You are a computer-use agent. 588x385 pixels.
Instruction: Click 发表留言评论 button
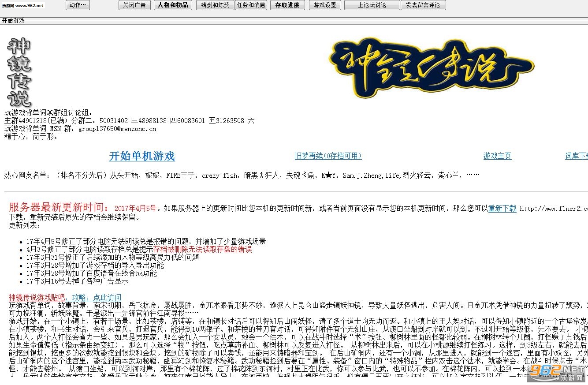point(423,5)
